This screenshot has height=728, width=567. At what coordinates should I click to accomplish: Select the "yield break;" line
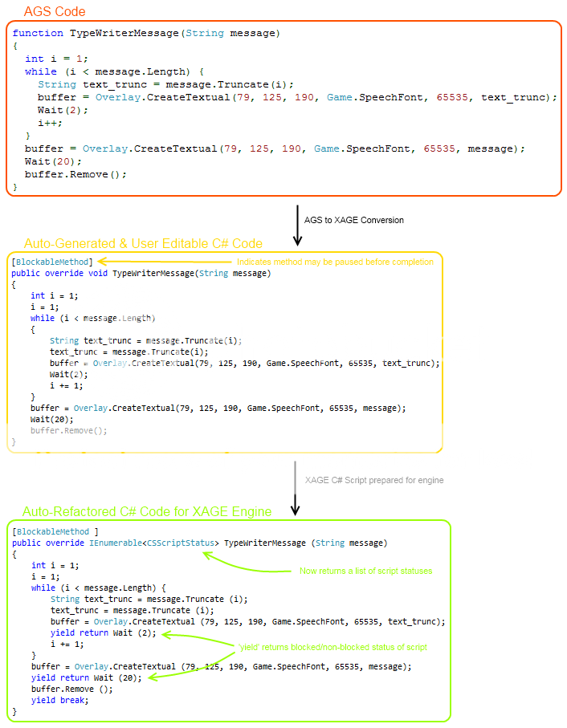[x=60, y=700]
